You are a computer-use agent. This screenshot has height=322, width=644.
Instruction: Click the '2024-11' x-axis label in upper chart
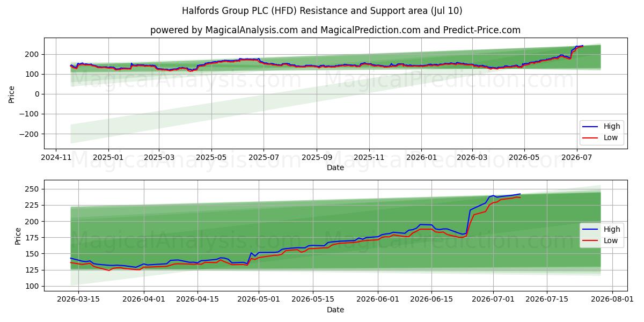tap(56, 158)
